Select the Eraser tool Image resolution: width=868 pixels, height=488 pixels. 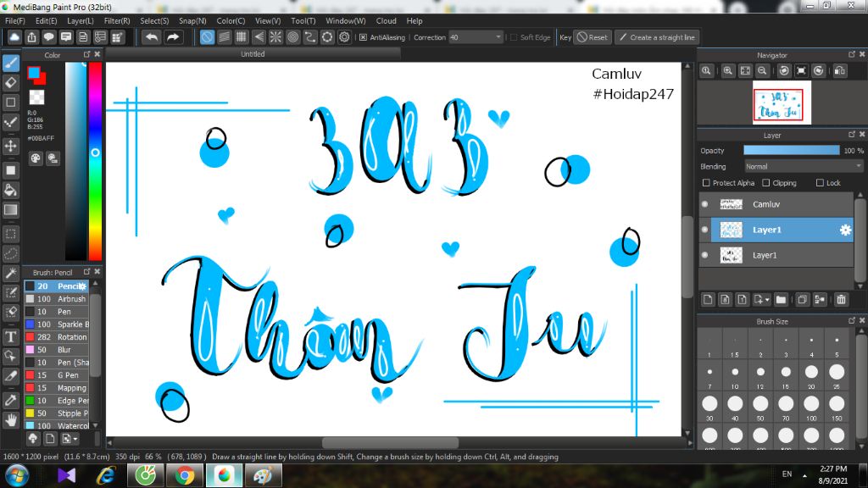(10, 82)
